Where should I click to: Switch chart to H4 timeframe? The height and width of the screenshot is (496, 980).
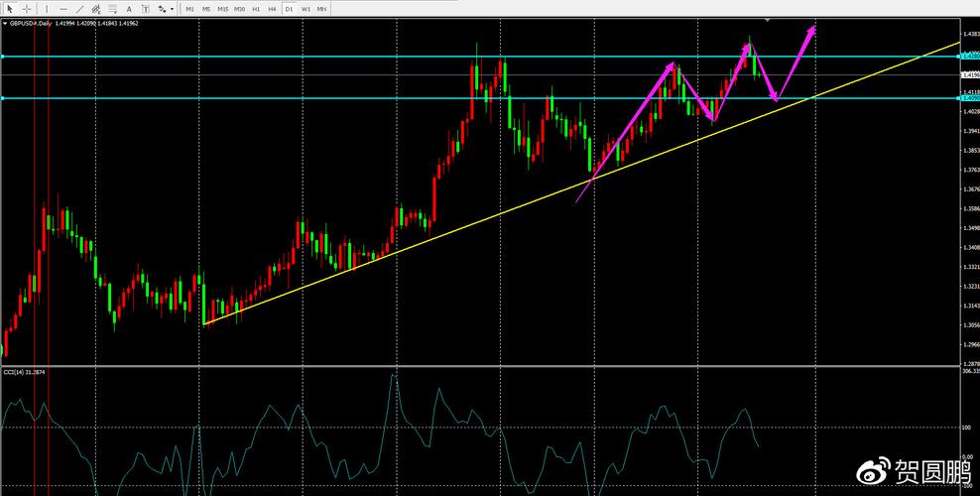(272, 9)
